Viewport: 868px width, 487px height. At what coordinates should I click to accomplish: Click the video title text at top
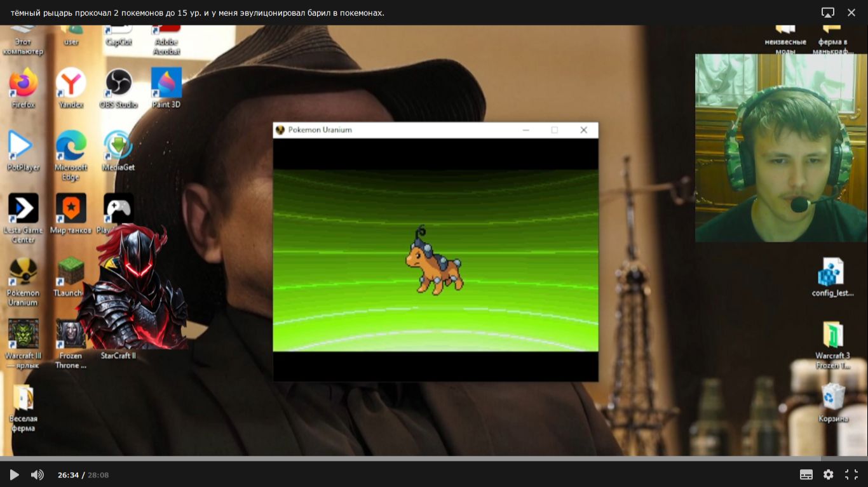click(x=198, y=13)
